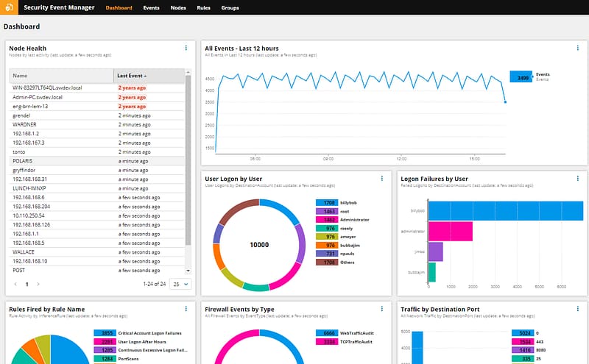The height and width of the screenshot is (364, 589).
Task: Select WIN-83297LT64QL.swdev.local node row
Action: [x=97, y=88]
